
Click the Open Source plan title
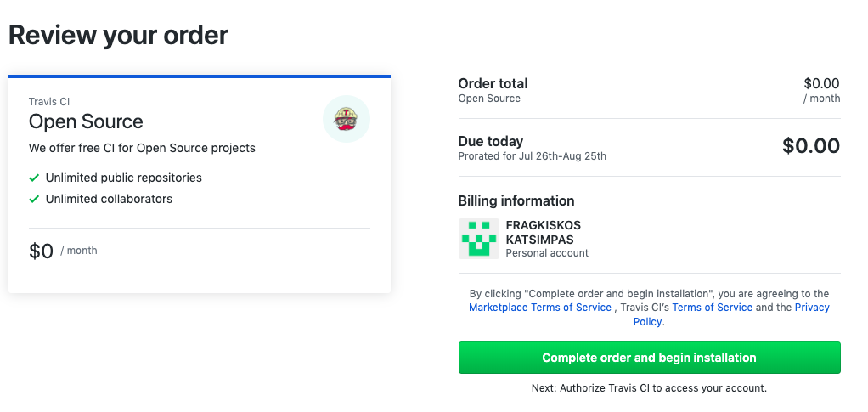click(x=86, y=121)
